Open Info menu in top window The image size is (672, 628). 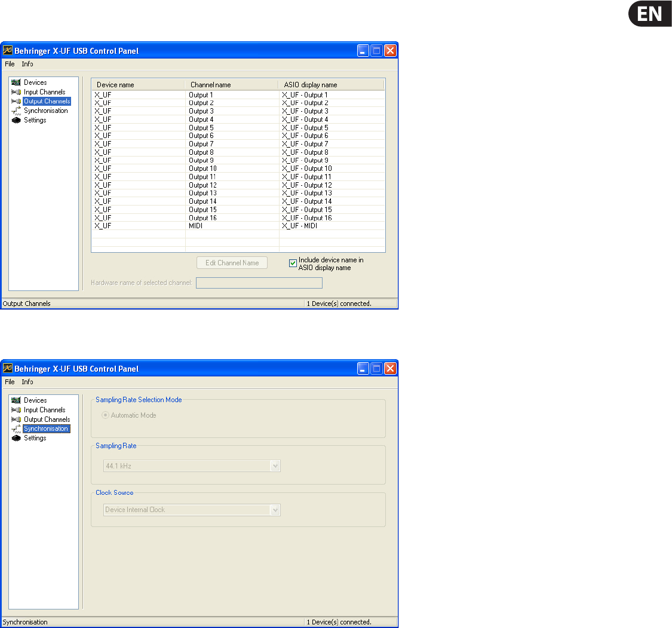[x=27, y=64]
